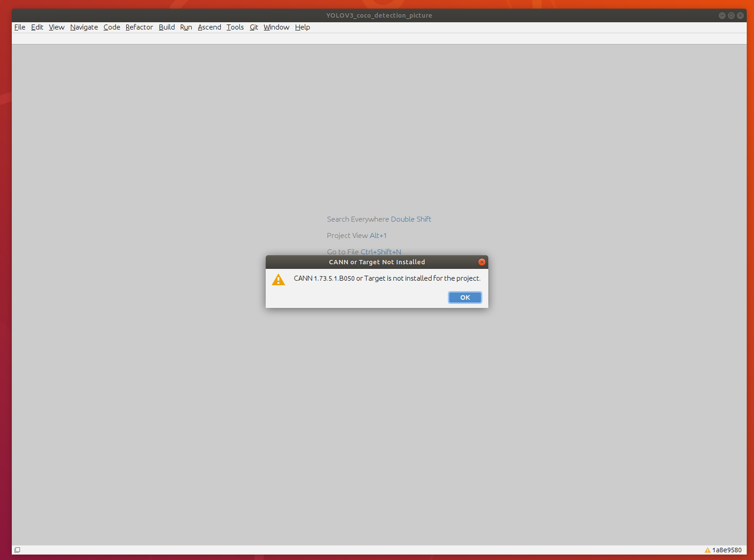754x560 pixels.
Task: Close the YOLOV3_coco_detection_picture main window
Action: (740, 15)
